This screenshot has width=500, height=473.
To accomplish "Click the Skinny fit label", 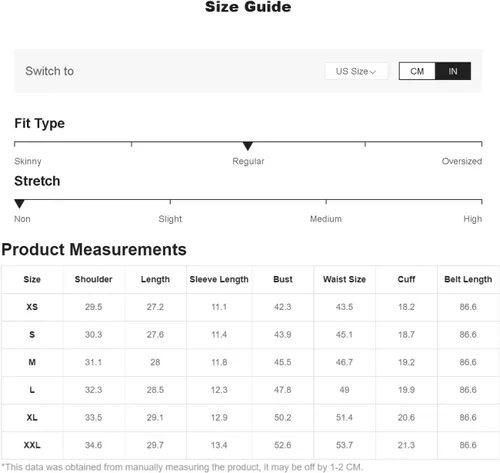I will click(28, 161).
